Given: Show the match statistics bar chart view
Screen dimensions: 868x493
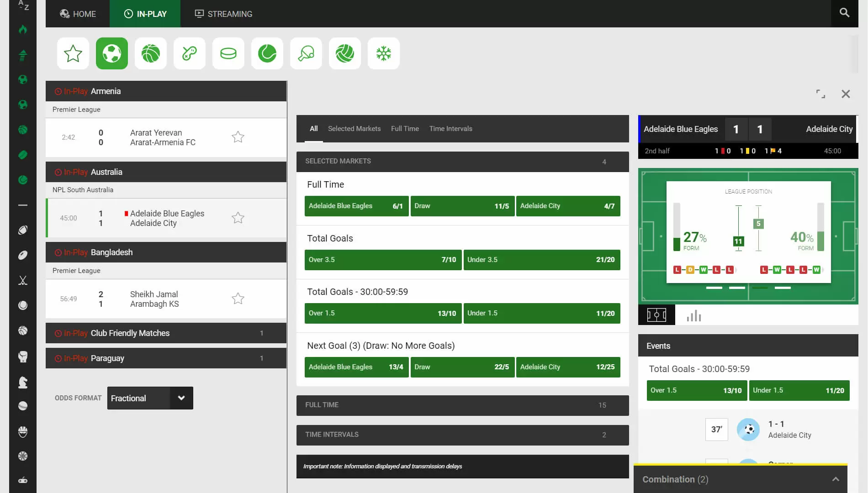Looking at the screenshot, I should click(693, 315).
